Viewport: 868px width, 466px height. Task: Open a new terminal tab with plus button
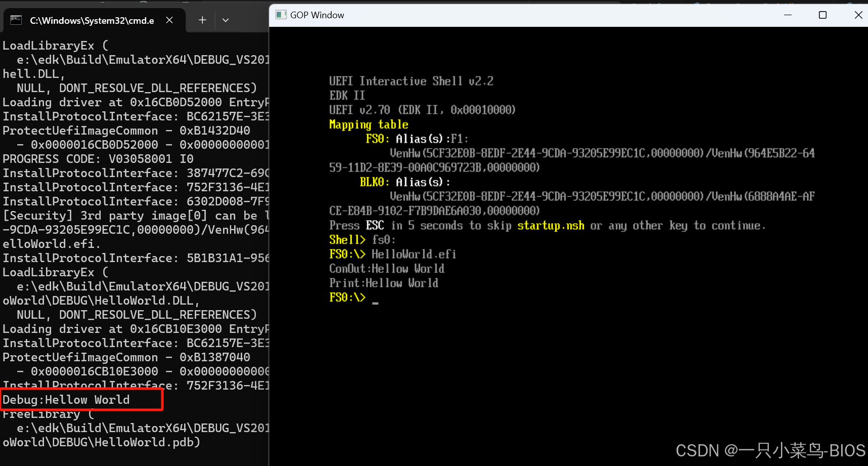point(202,20)
